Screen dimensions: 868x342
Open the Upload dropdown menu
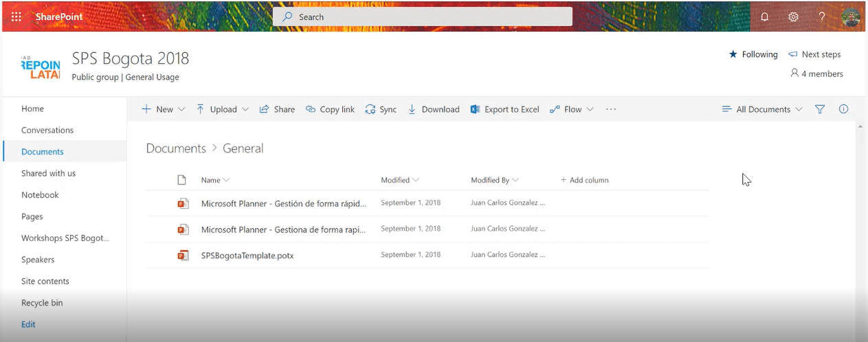pyautogui.click(x=223, y=109)
